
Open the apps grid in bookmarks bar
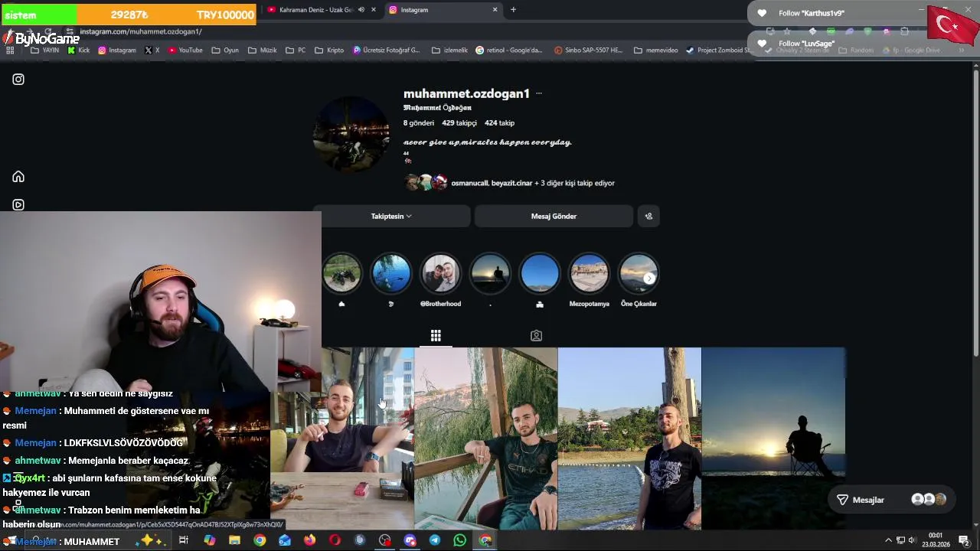[x=10, y=51]
